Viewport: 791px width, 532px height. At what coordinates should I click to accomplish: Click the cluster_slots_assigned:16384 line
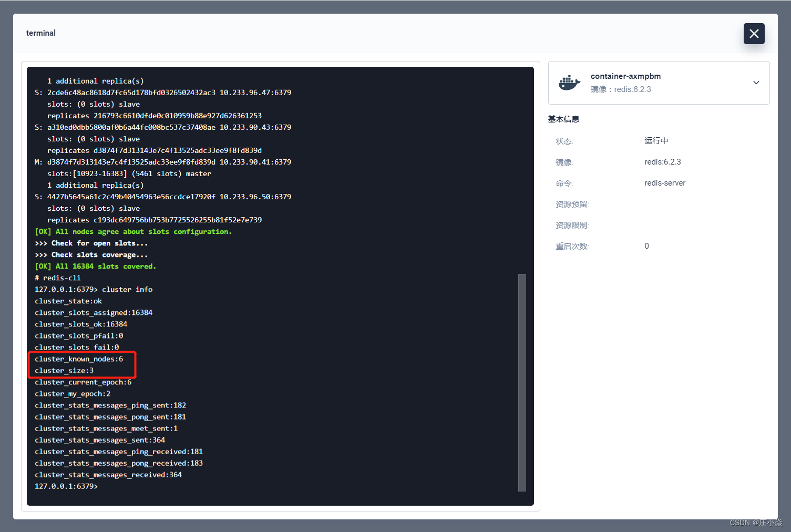click(x=94, y=313)
